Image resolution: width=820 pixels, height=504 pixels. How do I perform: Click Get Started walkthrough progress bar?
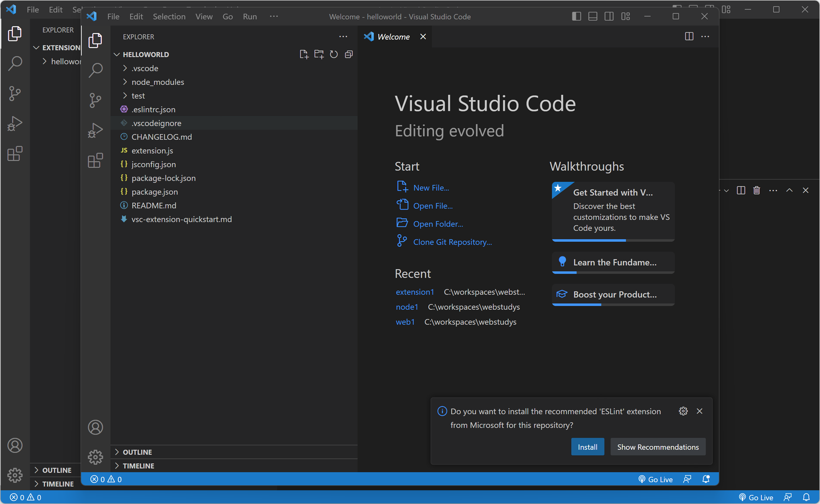[x=613, y=240]
